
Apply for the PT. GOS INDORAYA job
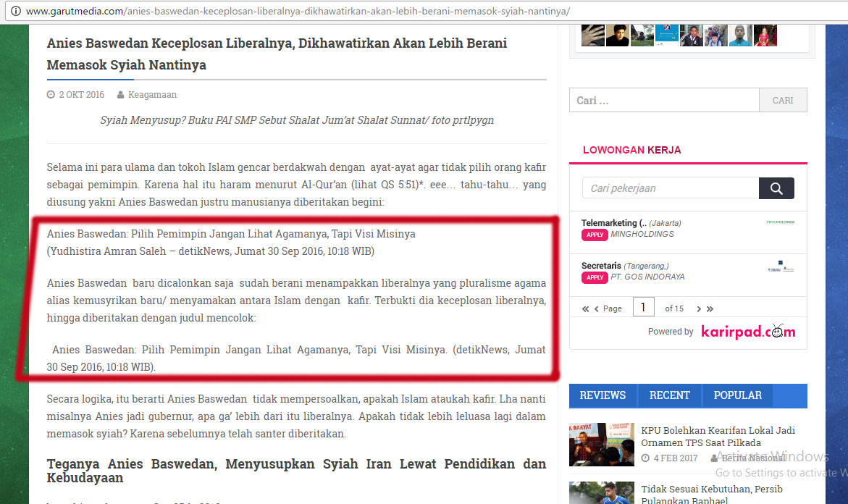point(595,277)
